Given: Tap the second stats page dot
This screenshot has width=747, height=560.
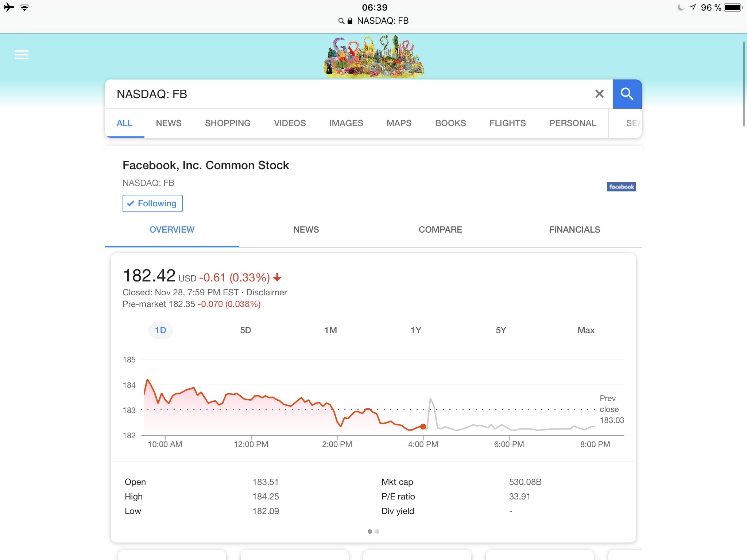Looking at the screenshot, I should (x=377, y=532).
